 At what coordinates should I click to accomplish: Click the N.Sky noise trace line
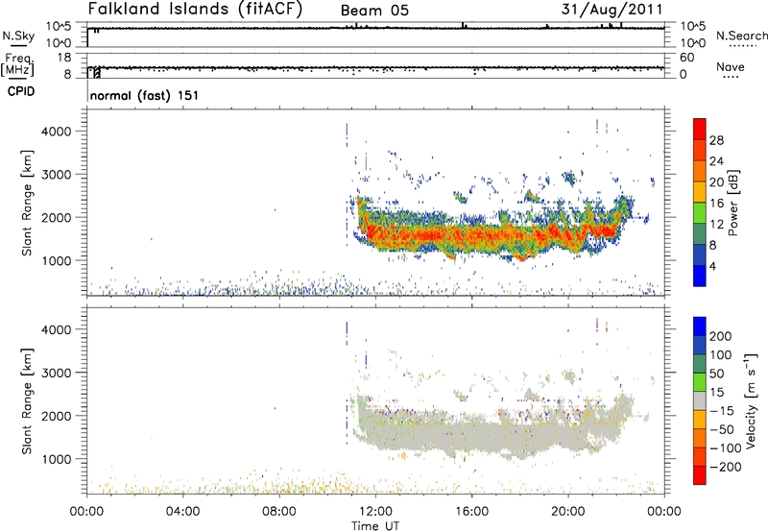pos(376,28)
